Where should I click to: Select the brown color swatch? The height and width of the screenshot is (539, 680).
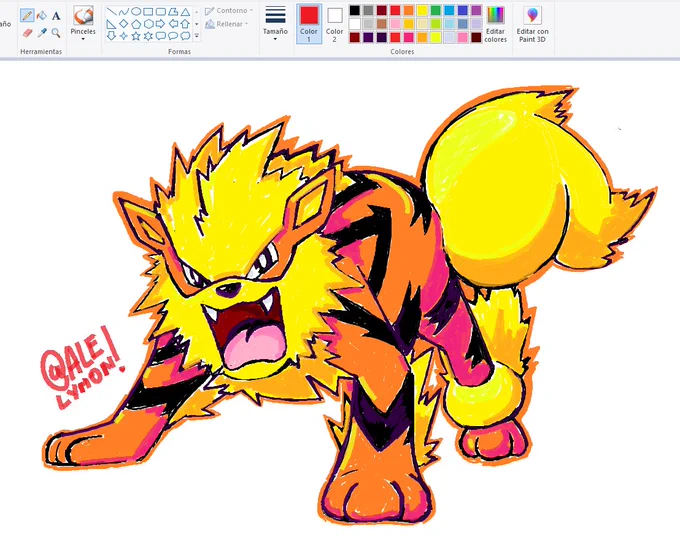382,23
